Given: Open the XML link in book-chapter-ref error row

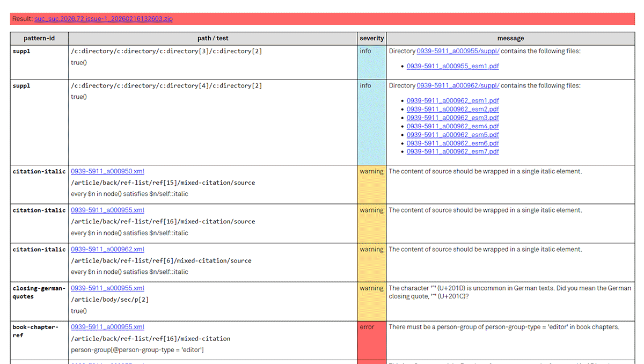Looking at the screenshot, I should pyautogui.click(x=107, y=327).
